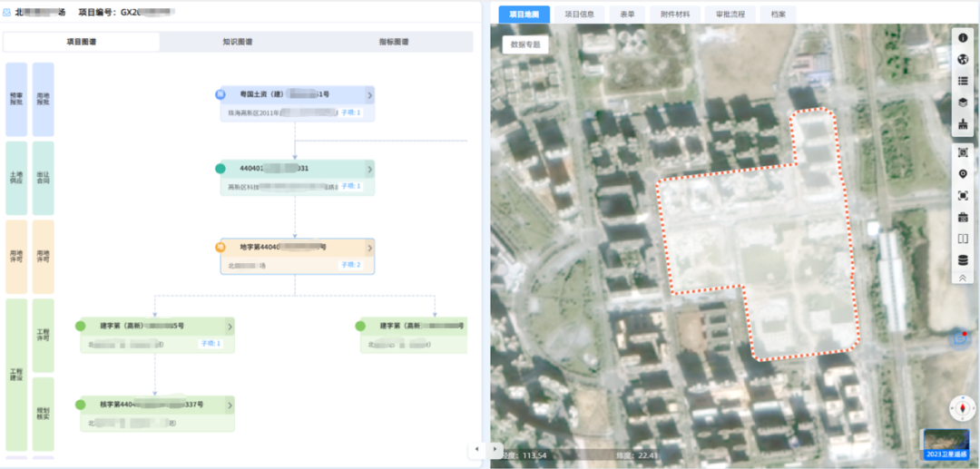
Task: Collapse the map toolbar with double chevron
Action: pos(963,278)
